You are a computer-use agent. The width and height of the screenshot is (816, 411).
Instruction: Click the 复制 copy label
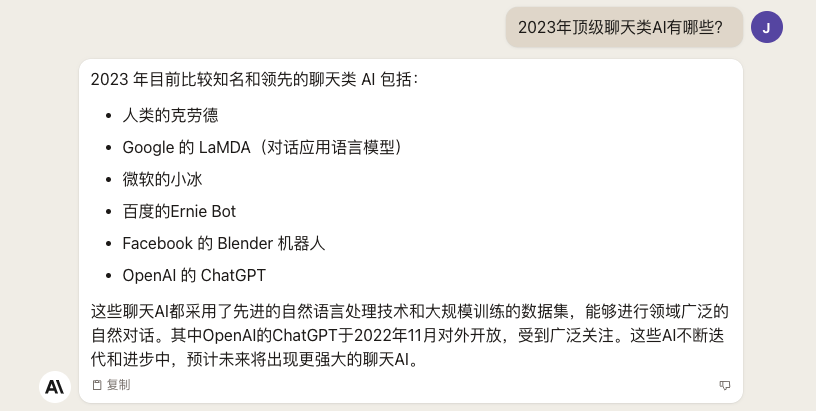[118, 385]
